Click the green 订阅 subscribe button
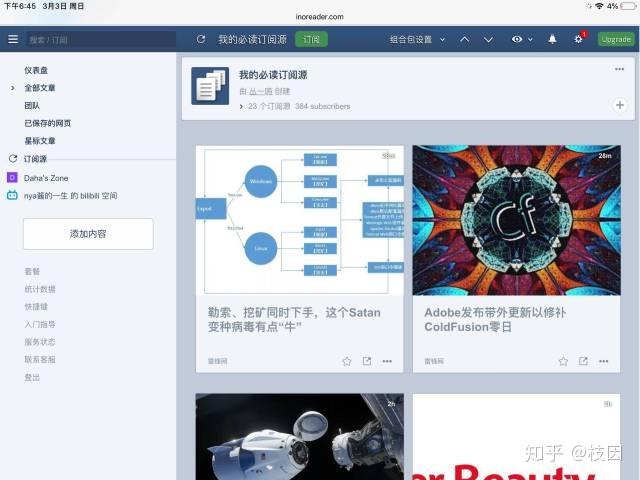This screenshot has width=640, height=480. click(x=311, y=39)
